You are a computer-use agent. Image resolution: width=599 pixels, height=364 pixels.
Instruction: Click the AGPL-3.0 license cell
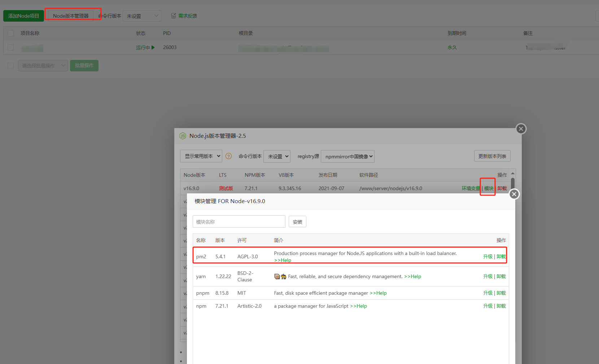click(x=248, y=256)
